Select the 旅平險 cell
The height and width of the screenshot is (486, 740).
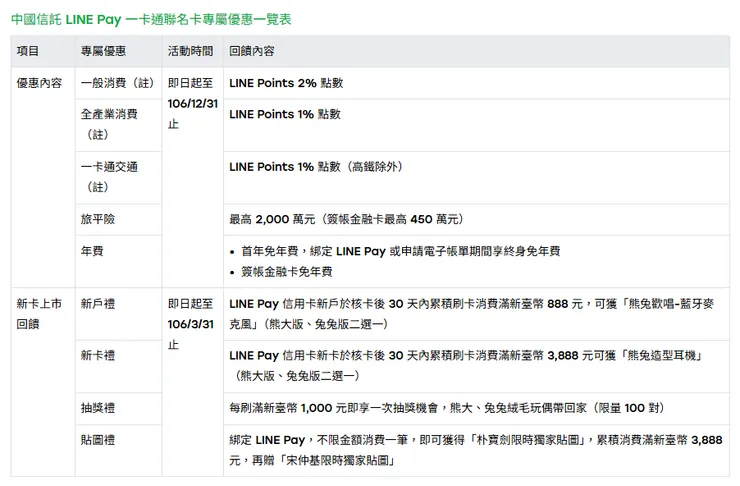(118, 219)
